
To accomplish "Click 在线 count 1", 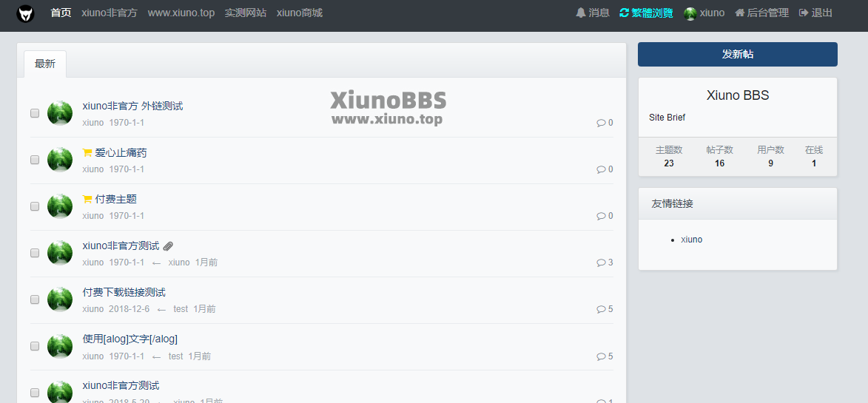I will pyautogui.click(x=814, y=163).
